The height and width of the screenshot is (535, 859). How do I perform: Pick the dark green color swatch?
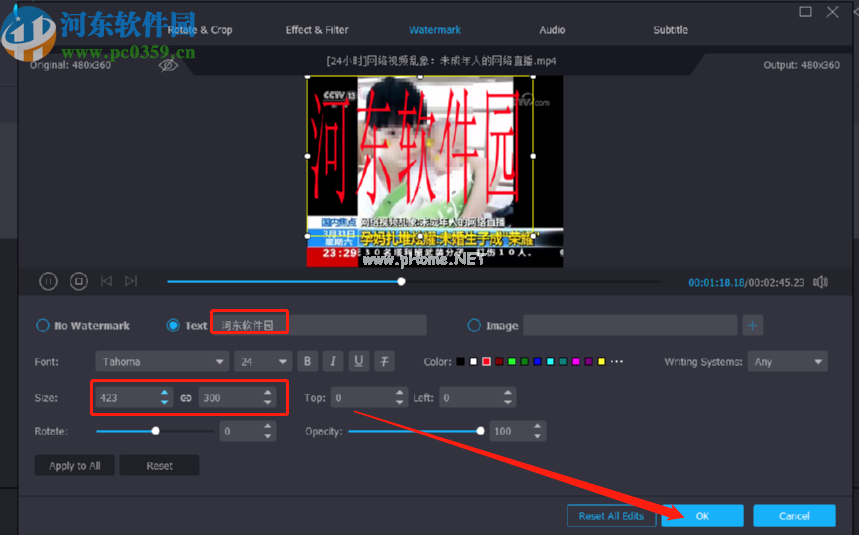click(x=524, y=361)
